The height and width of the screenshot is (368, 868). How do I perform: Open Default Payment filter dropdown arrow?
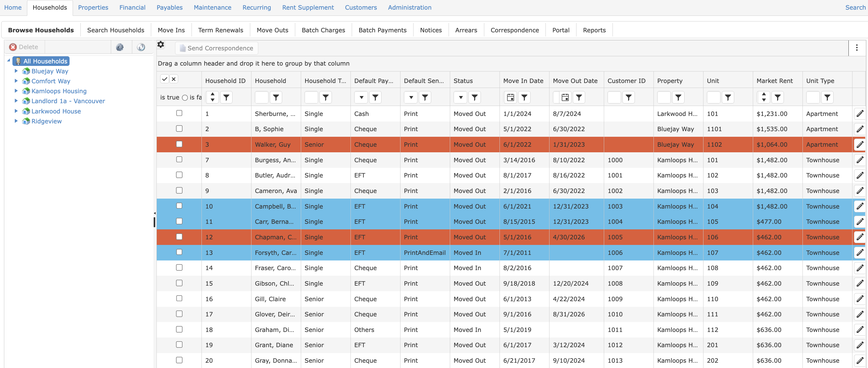pos(361,98)
